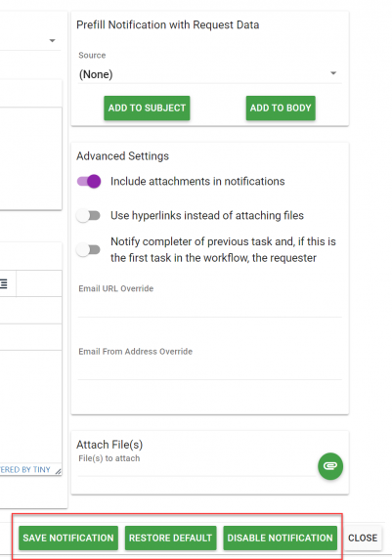Click the justify alignment icon in editor toolbar

(x=3, y=284)
